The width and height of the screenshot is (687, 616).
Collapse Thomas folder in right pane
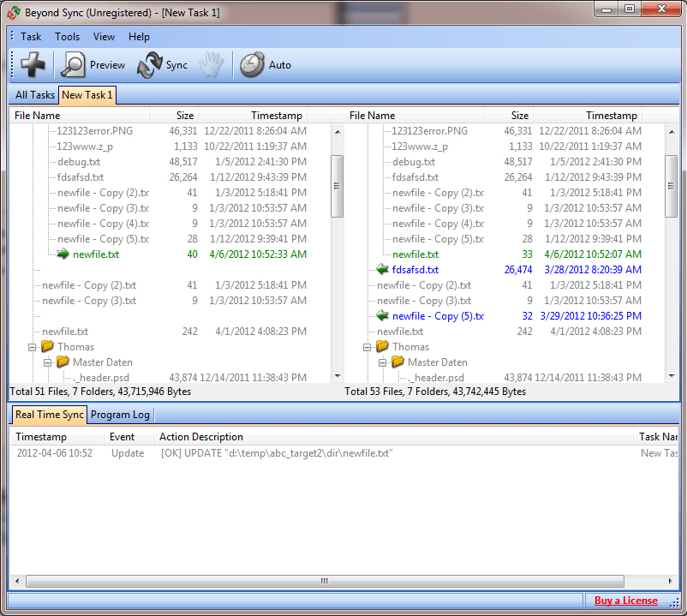(367, 348)
